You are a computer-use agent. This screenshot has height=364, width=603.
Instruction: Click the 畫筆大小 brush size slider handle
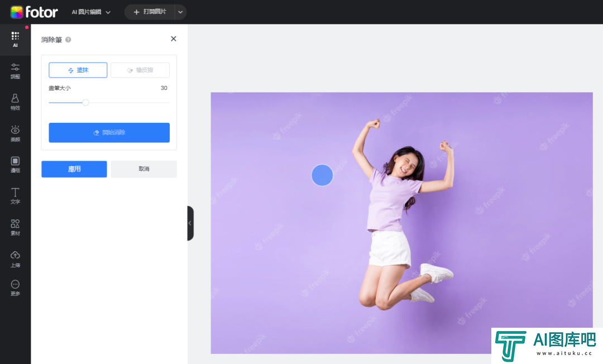click(85, 102)
